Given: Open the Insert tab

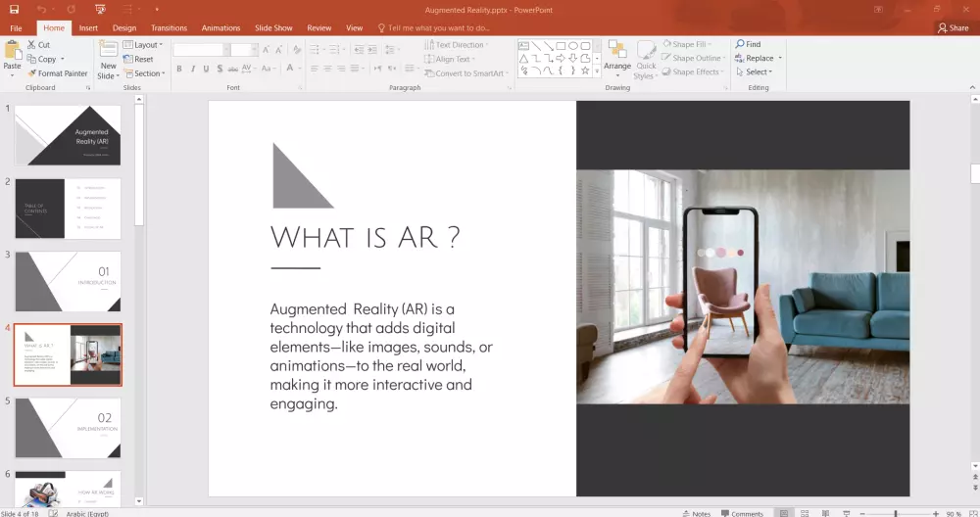Looking at the screenshot, I should click(88, 28).
